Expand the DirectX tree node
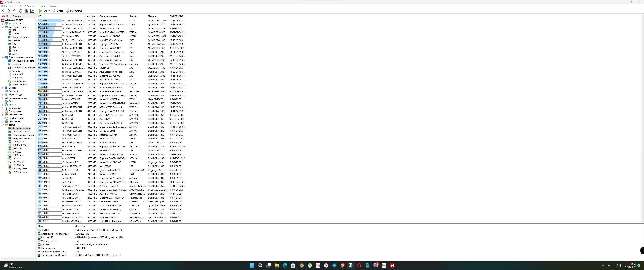 3,105
